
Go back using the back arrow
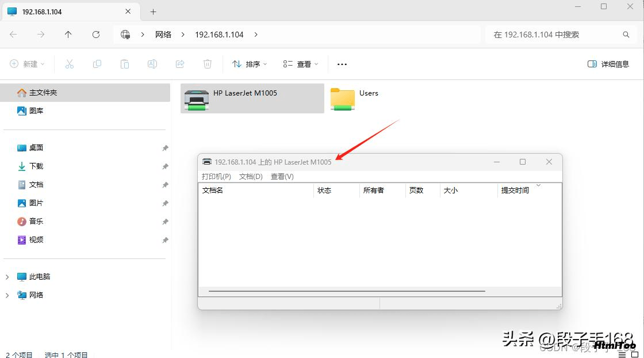click(x=13, y=35)
